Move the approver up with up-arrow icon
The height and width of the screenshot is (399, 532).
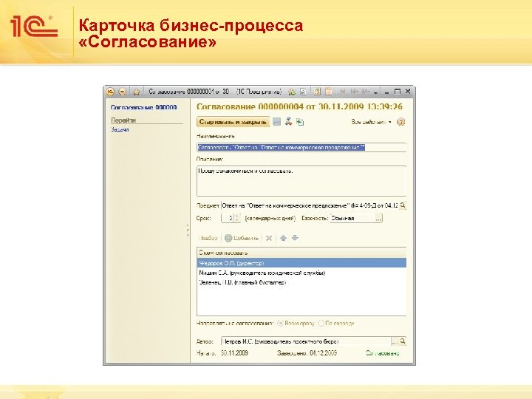(283, 238)
